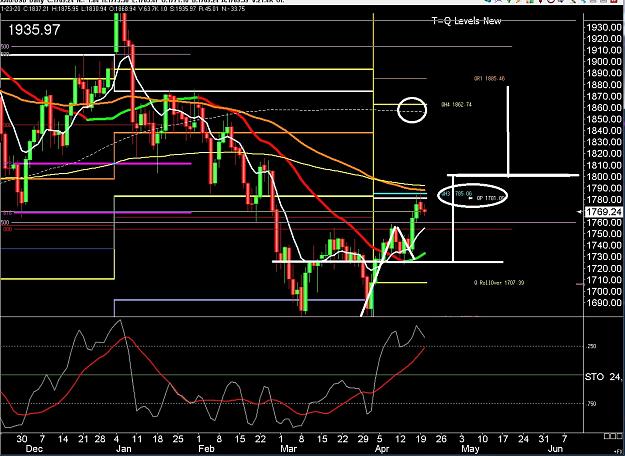Click the current price tag 1769.24
Viewport: 625px width, 456px height.
click(603, 212)
